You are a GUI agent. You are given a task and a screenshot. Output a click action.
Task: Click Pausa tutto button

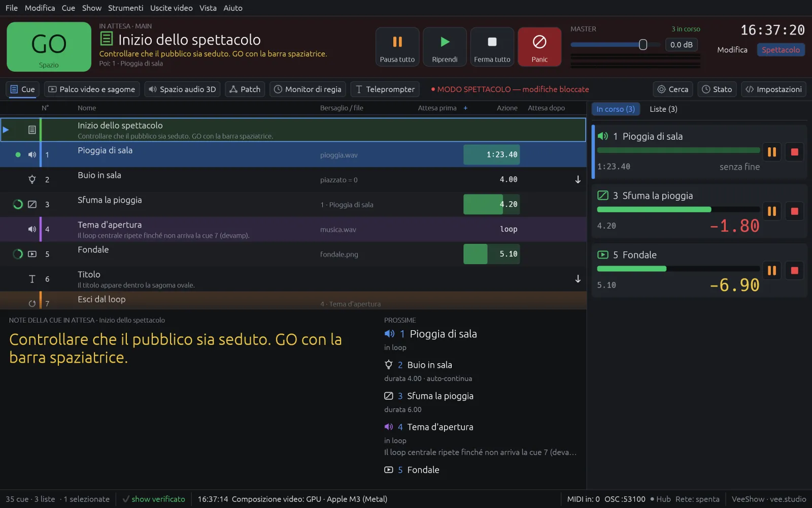(x=397, y=47)
